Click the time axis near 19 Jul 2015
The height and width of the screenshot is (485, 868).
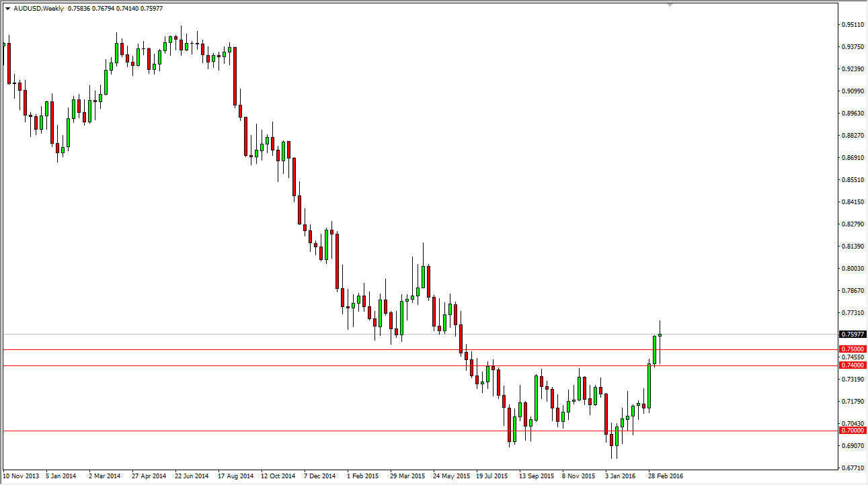[491, 475]
